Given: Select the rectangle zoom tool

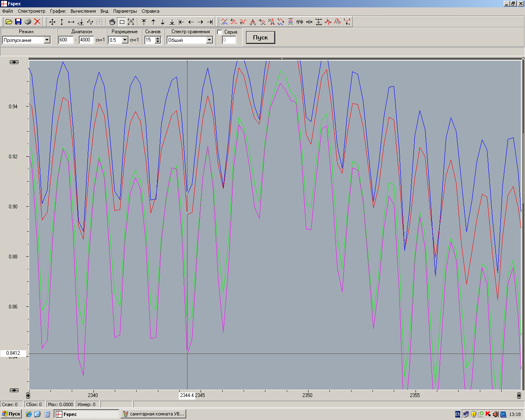Looking at the screenshot, I should tap(121, 22).
